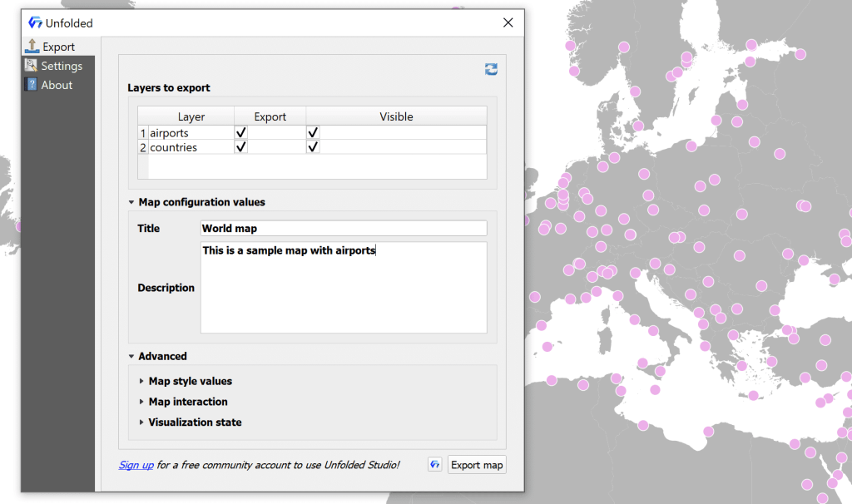Uncheck Visible for countries layer
Viewport: 852px width, 504px height.
coord(313,146)
